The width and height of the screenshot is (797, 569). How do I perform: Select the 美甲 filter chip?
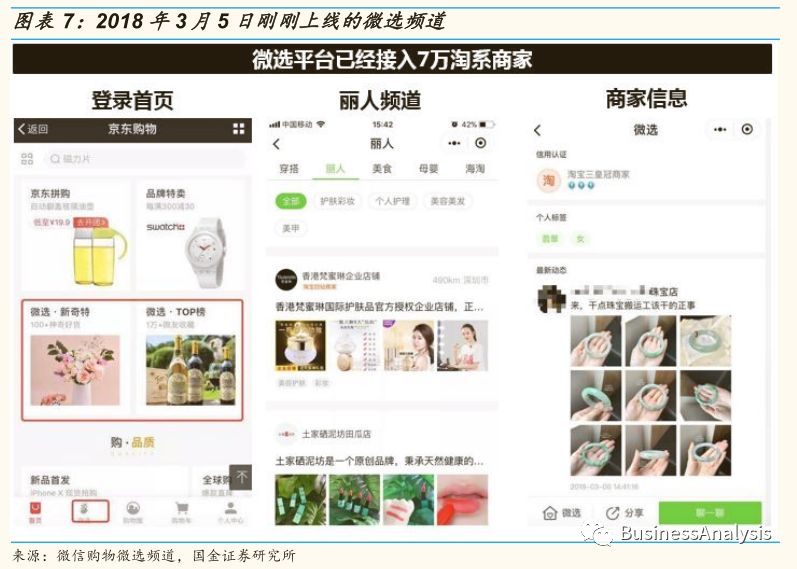coord(291,229)
